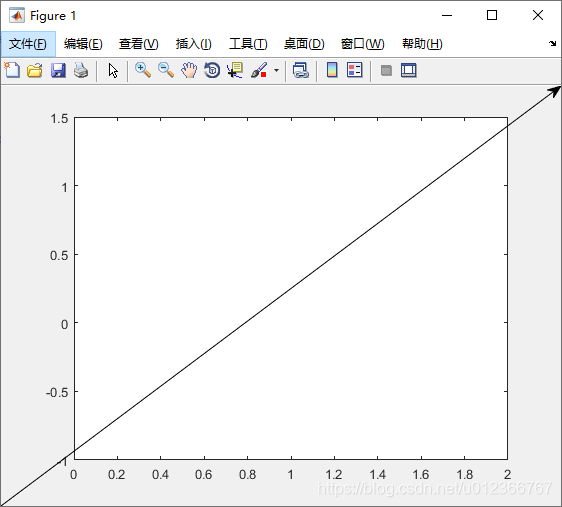562x507 pixels.
Task: Click the y-axis label -0.5
Action: [x=57, y=392]
